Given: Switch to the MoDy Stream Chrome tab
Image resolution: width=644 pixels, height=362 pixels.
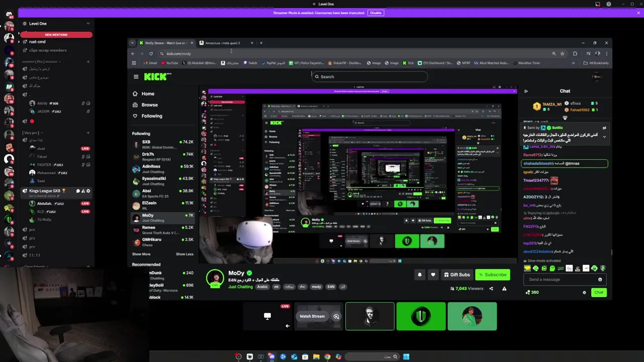Looking at the screenshot, I should pos(166,43).
